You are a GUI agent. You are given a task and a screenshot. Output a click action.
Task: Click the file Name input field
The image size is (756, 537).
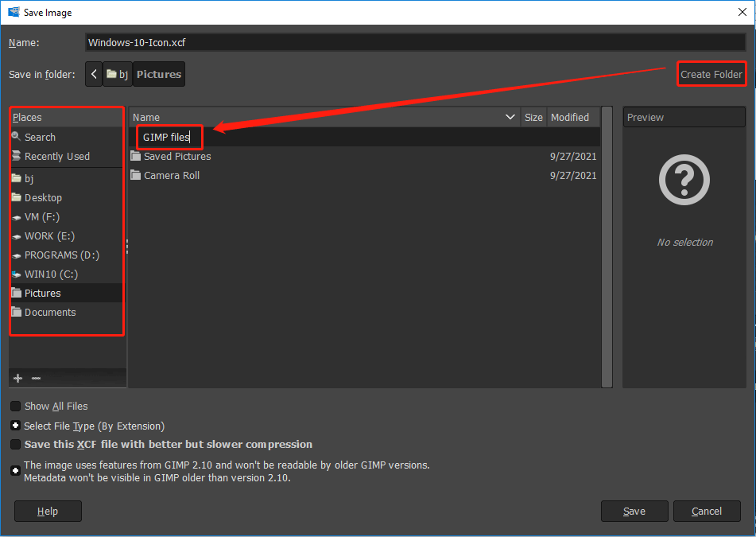413,43
